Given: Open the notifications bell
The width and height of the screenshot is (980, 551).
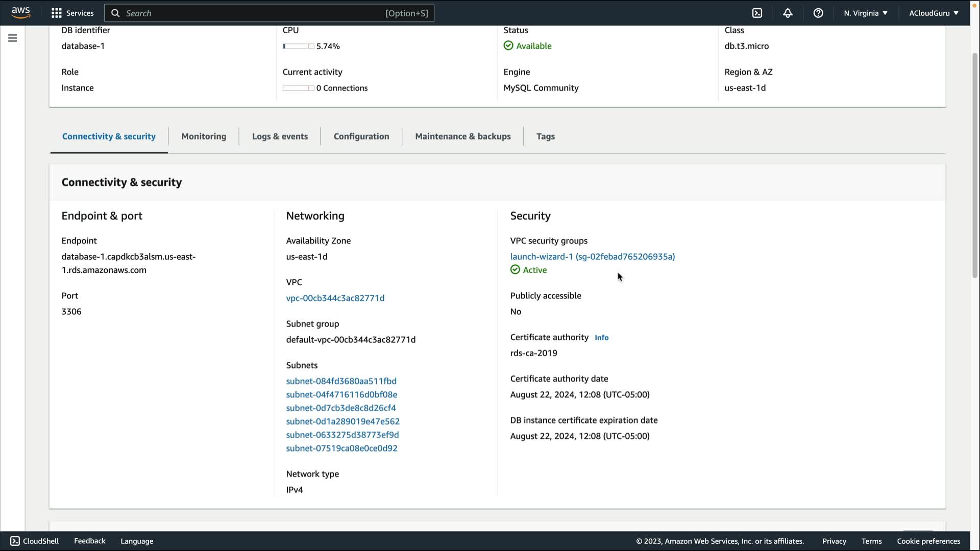Looking at the screenshot, I should (x=788, y=13).
